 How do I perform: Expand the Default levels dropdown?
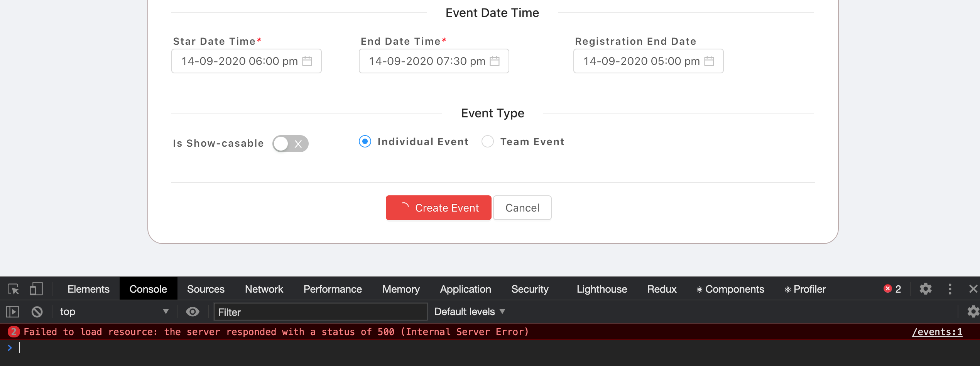470,312
